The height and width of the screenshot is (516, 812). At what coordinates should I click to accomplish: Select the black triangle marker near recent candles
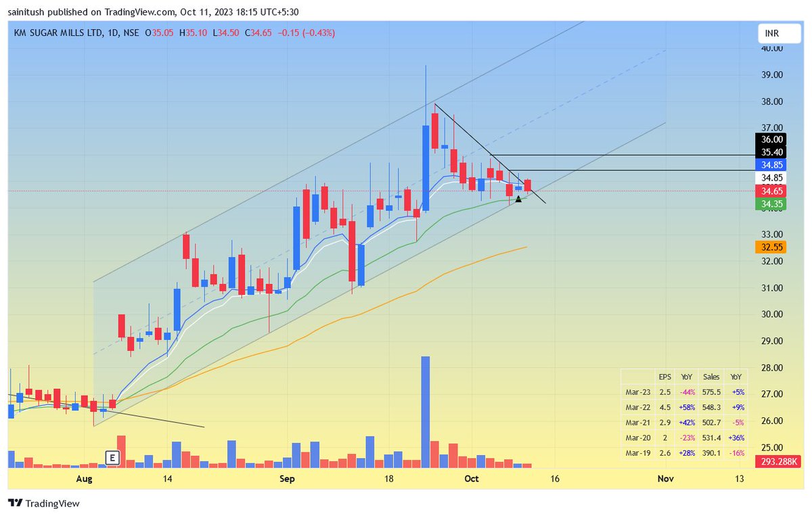(518, 199)
